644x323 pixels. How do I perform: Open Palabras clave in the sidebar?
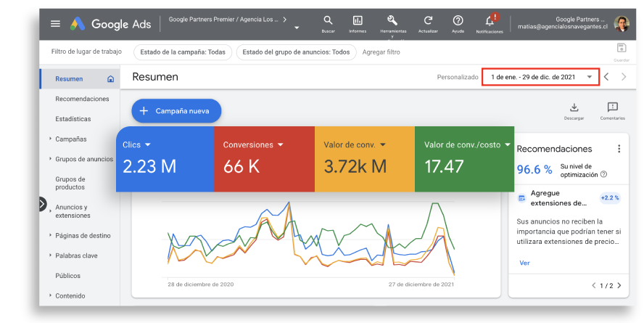pos(76,255)
